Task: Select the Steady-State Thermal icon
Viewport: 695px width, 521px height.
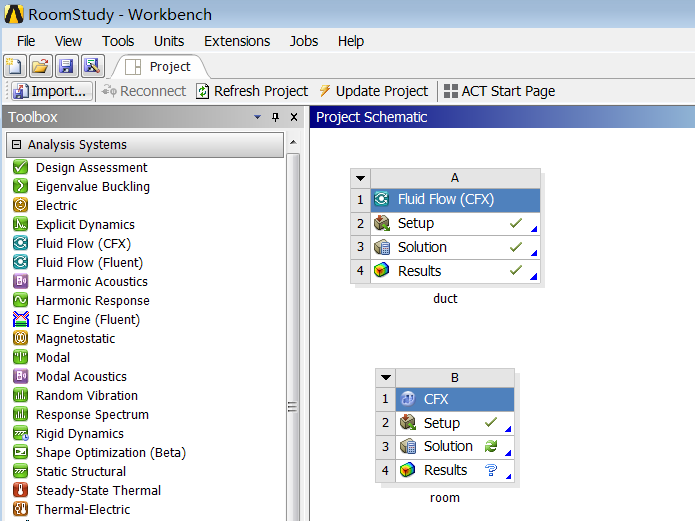Action: coord(20,490)
